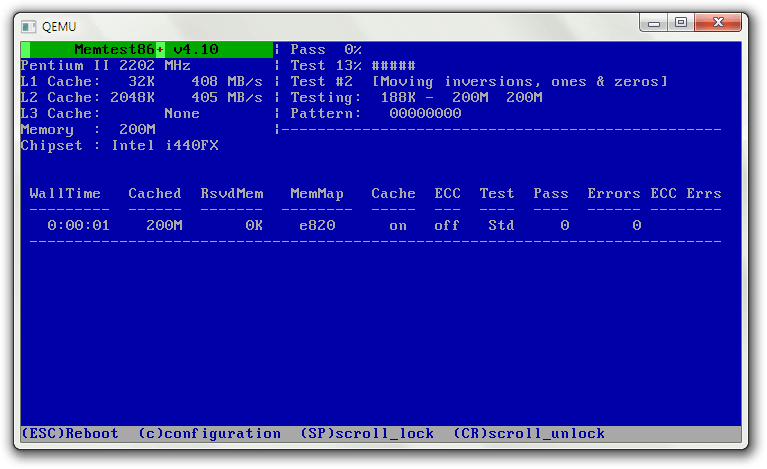Click the (SP)scroll_lock option
Image resolution: width=767 pixels, height=469 pixels.
tap(367, 433)
